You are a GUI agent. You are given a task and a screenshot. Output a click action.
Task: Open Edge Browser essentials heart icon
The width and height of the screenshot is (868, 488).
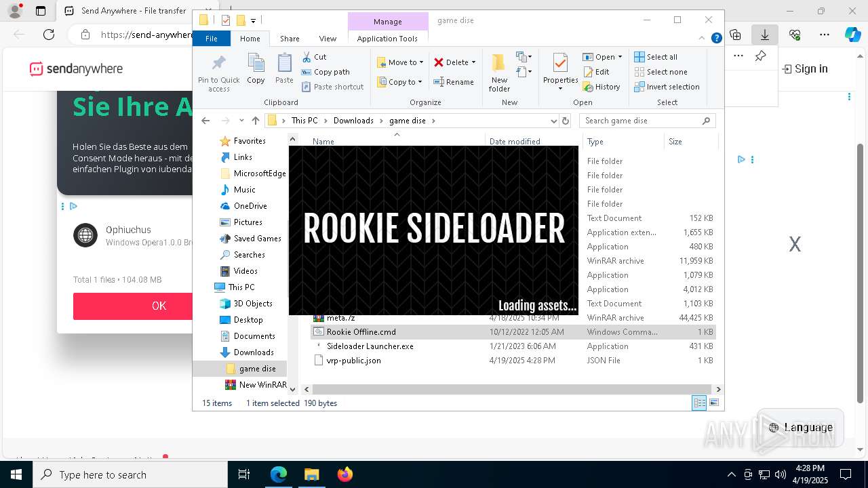pos(795,34)
